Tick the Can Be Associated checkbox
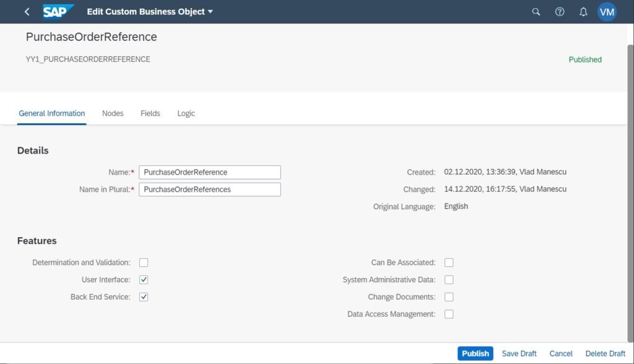The image size is (634, 364). coord(449,262)
